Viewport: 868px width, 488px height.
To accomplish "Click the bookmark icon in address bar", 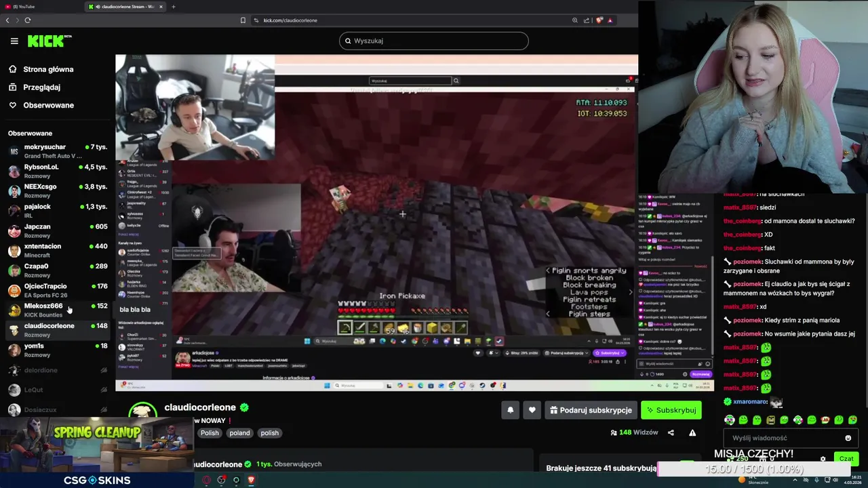I will [243, 20].
